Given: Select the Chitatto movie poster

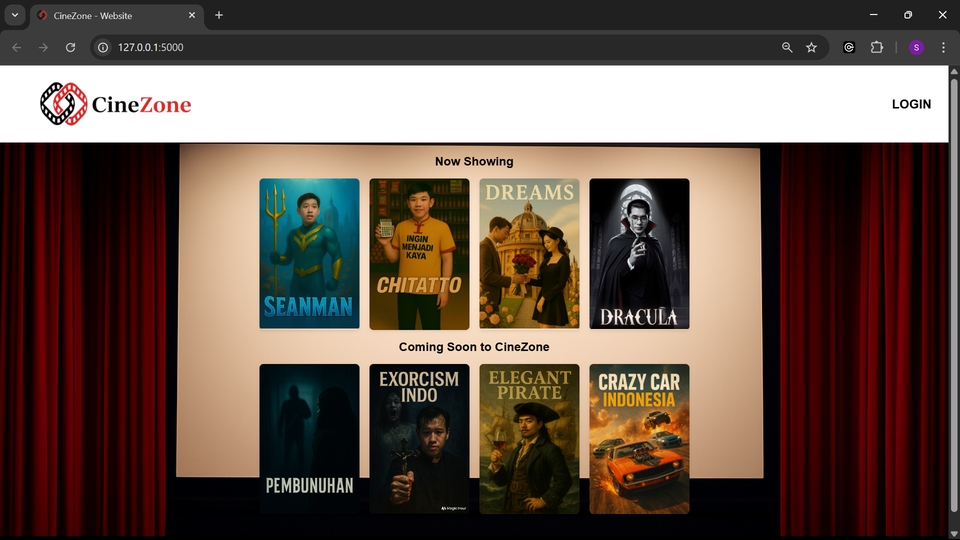Looking at the screenshot, I should (x=419, y=254).
